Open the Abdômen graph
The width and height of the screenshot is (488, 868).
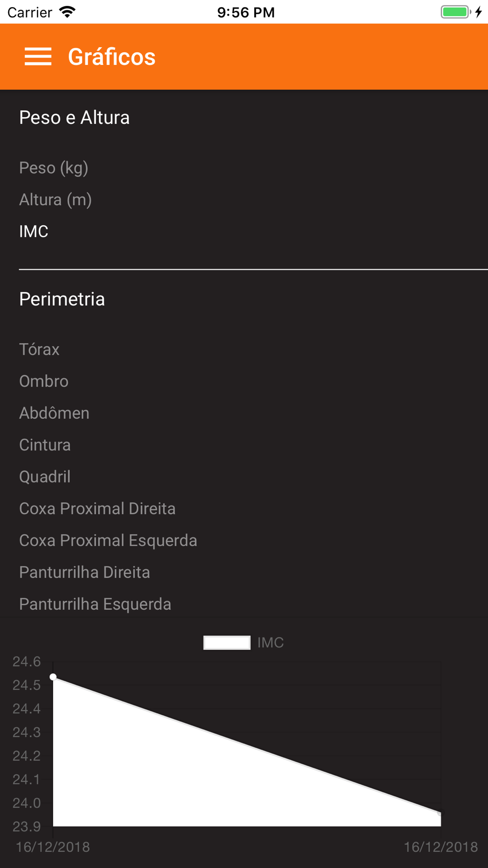(x=54, y=413)
